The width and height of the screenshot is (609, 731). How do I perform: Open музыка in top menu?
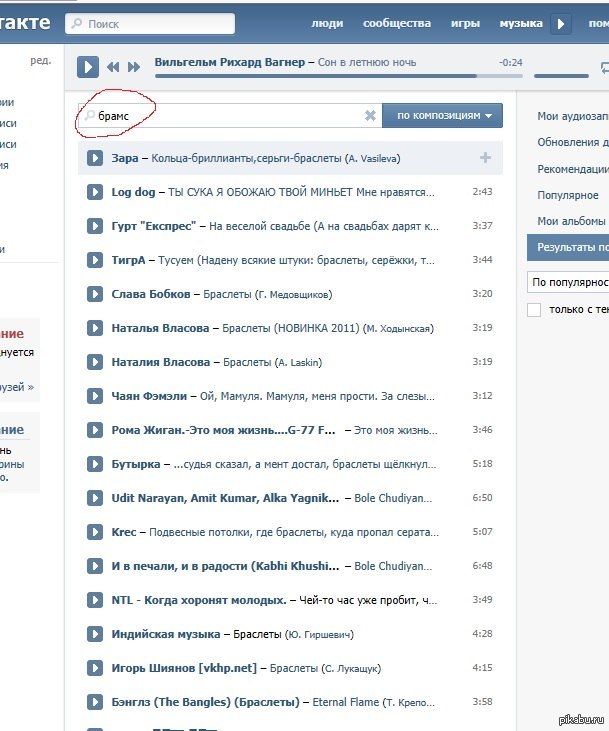[521, 23]
